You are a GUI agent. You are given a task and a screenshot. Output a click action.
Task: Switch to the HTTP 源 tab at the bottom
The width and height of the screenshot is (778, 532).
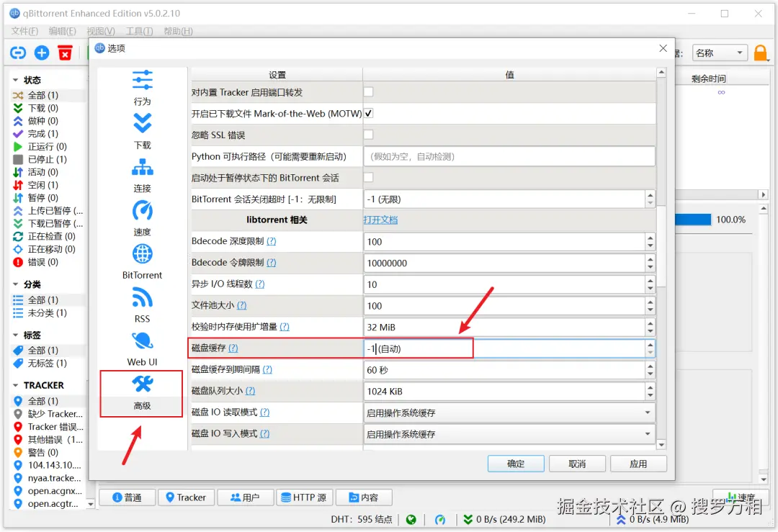(x=304, y=497)
